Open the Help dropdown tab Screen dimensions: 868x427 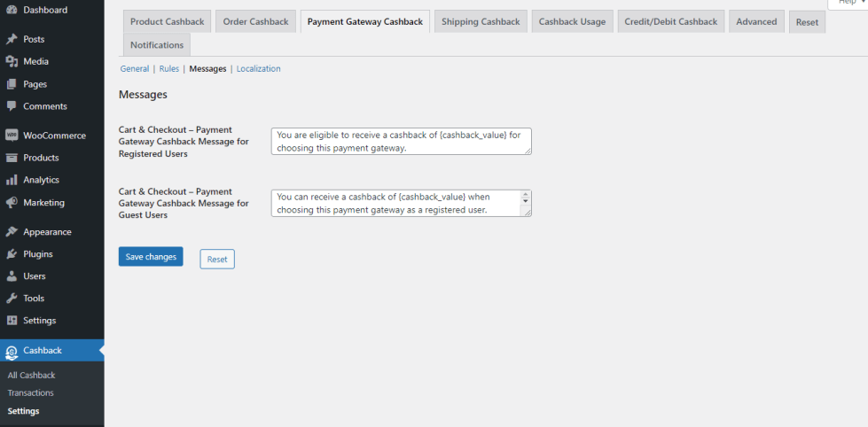pyautogui.click(x=847, y=4)
